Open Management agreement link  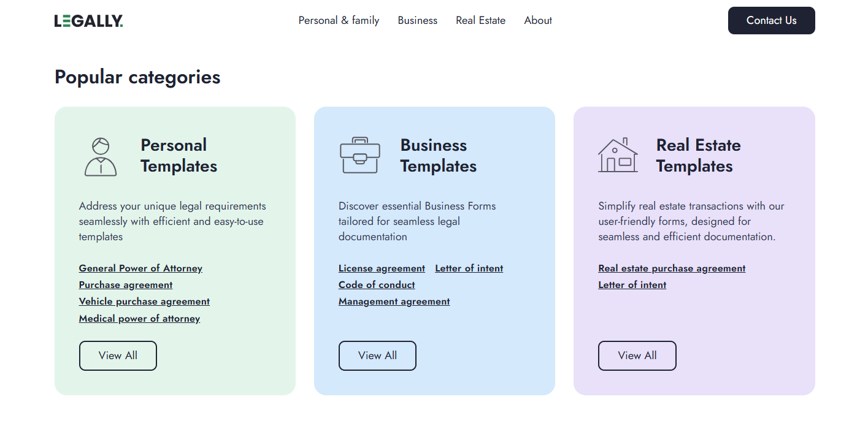[394, 302]
